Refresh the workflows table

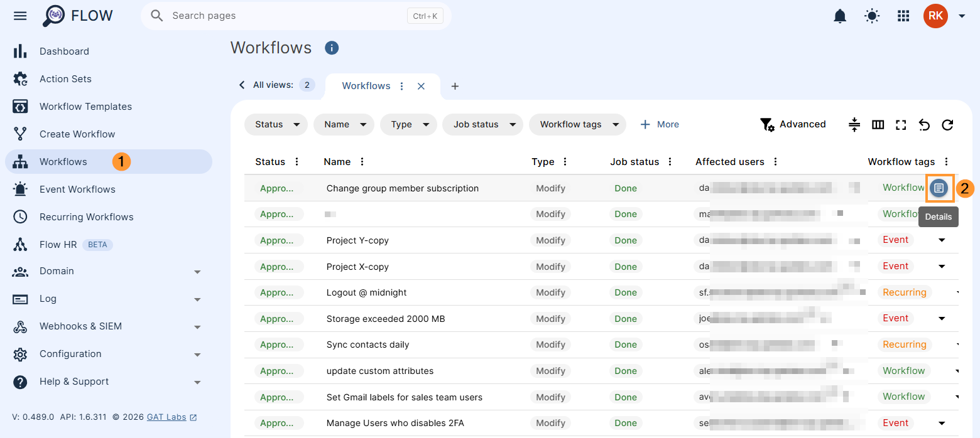947,124
